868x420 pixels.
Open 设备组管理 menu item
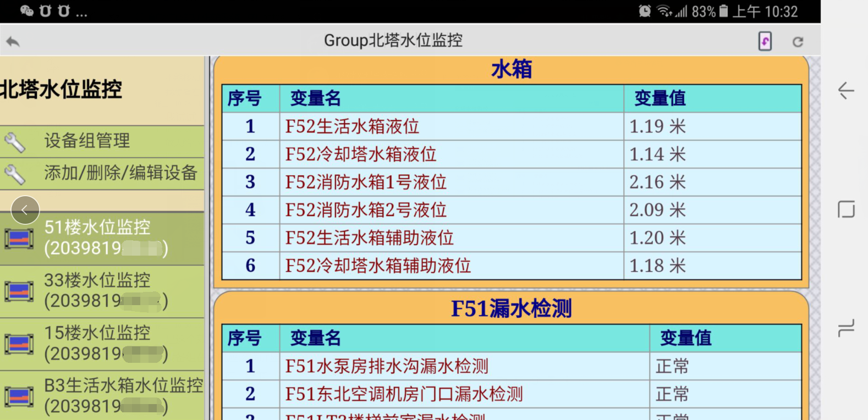(87, 141)
